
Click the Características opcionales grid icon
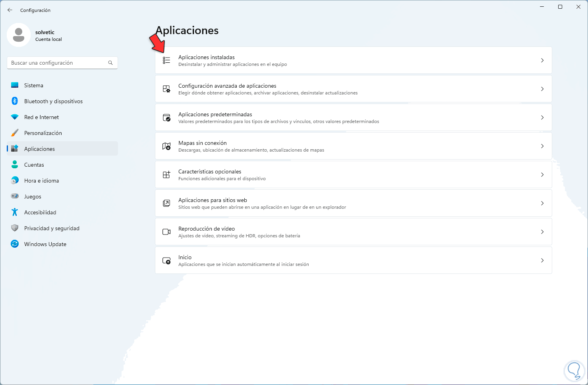tap(166, 175)
